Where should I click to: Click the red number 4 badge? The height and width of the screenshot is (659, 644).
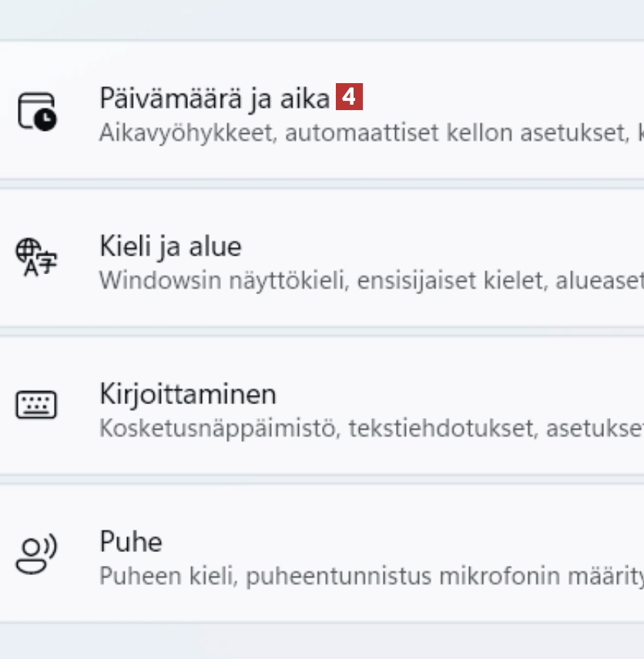click(349, 98)
